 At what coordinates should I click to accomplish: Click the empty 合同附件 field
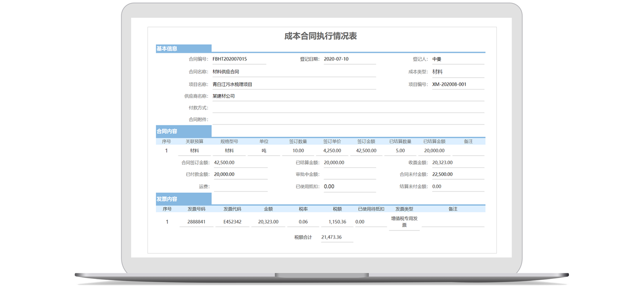click(348, 120)
